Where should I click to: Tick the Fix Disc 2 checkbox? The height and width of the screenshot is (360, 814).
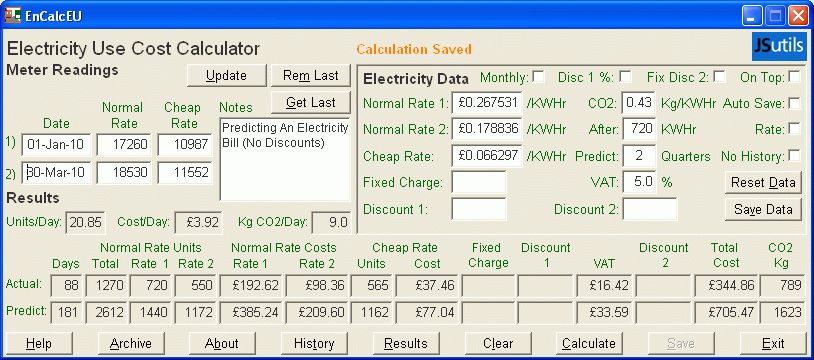coord(719,77)
